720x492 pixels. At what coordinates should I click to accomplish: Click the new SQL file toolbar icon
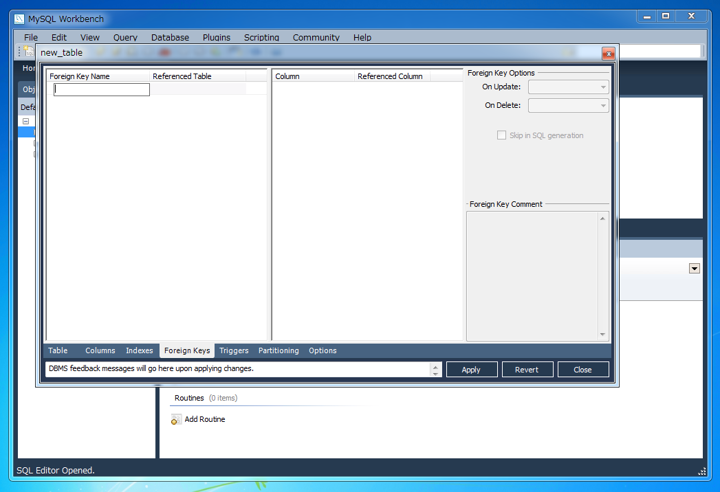29,51
